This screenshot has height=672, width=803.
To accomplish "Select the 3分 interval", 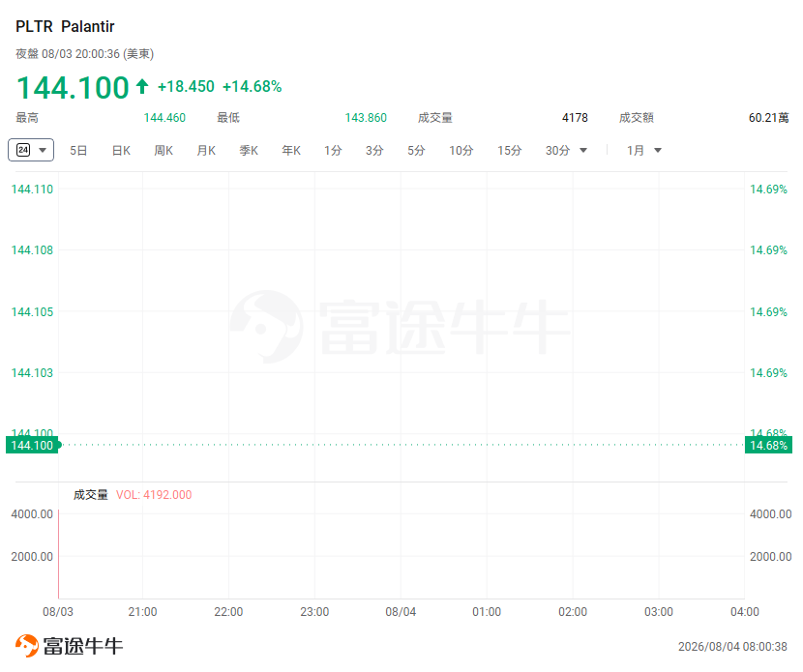I will click(x=374, y=151).
